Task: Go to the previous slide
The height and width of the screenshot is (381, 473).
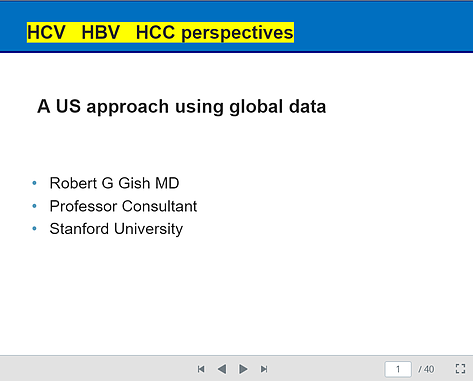Action: [222, 369]
